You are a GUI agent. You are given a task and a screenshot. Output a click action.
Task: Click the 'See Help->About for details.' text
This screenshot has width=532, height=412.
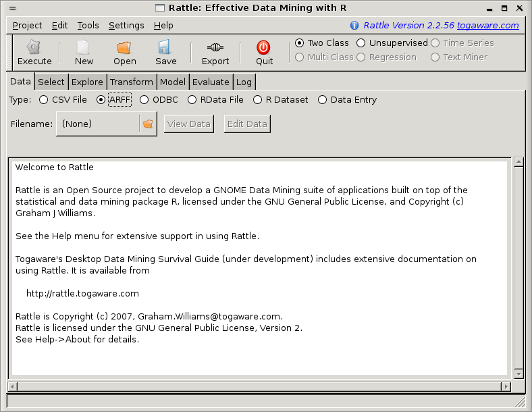pyautogui.click(x=78, y=340)
